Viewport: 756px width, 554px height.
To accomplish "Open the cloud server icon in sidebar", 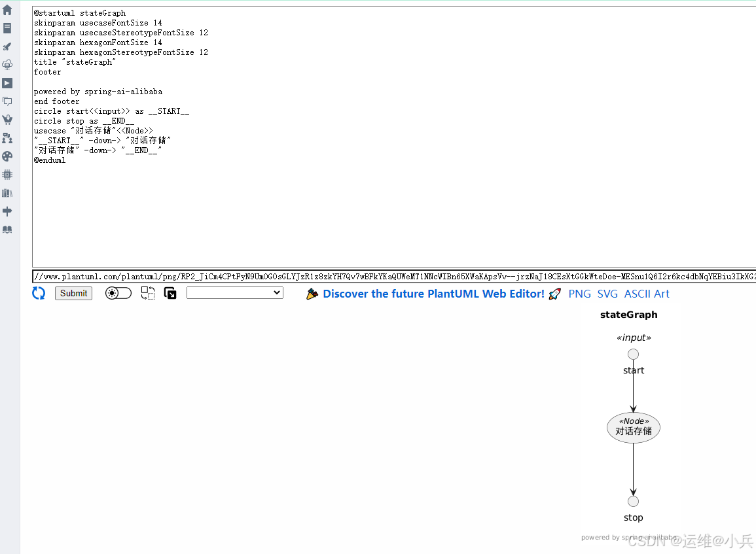I will pyautogui.click(x=7, y=65).
